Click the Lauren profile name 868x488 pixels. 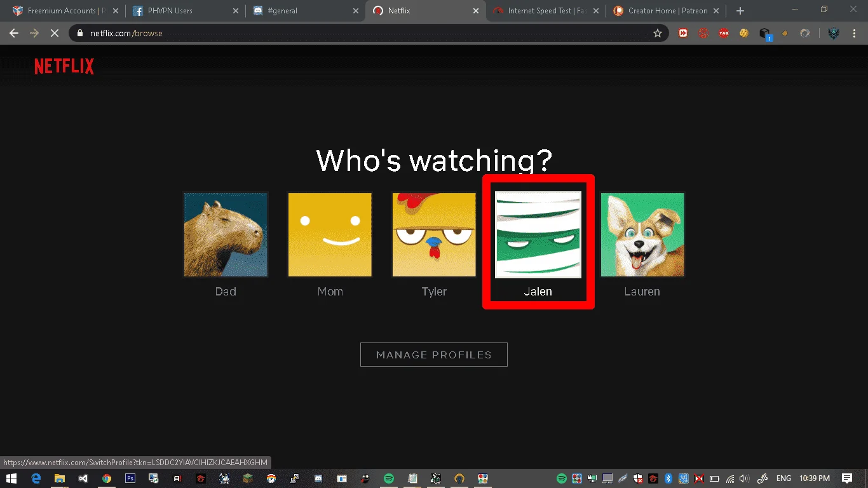(642, 292)
